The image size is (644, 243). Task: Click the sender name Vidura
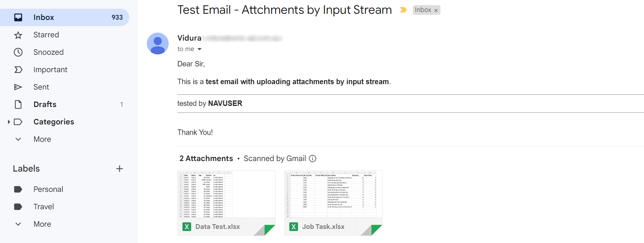pyautogui.click(x=189, y=38)
